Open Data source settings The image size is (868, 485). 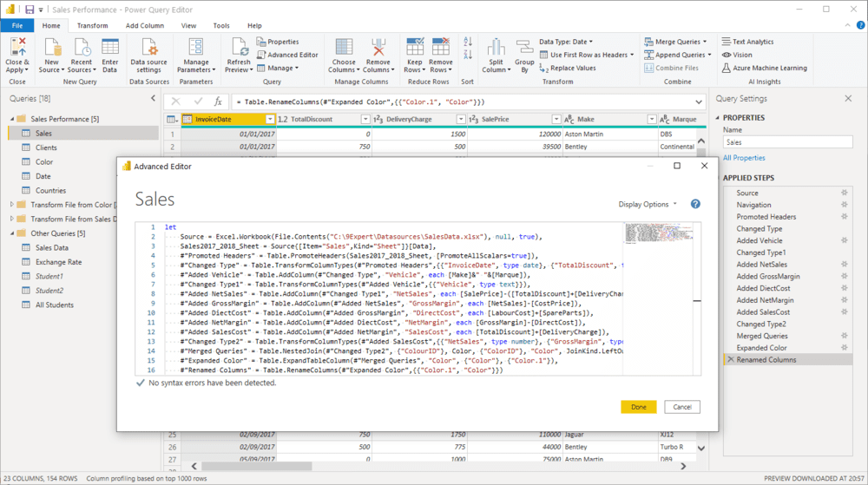pos(149,56)
